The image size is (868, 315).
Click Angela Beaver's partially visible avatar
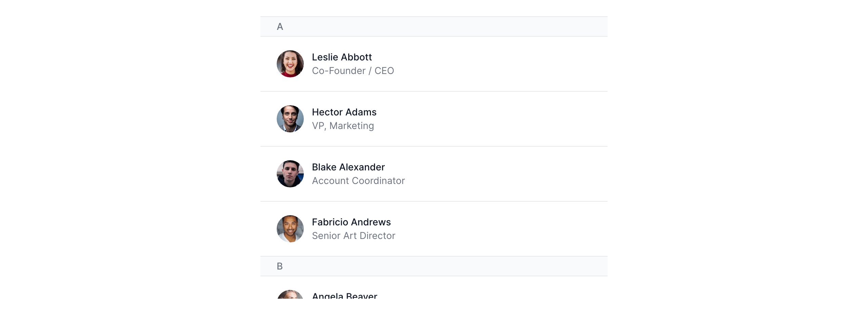[290, 295]
